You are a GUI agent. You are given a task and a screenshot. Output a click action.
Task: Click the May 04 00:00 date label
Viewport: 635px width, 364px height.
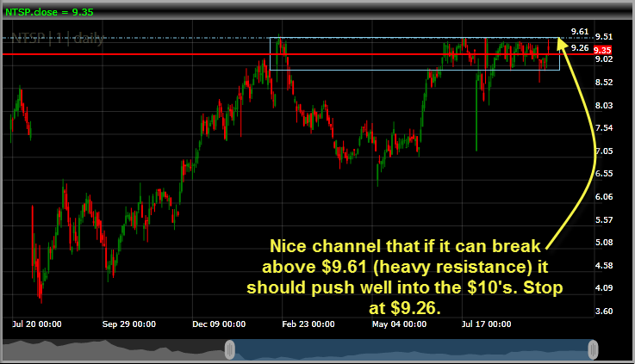point(400,325)
